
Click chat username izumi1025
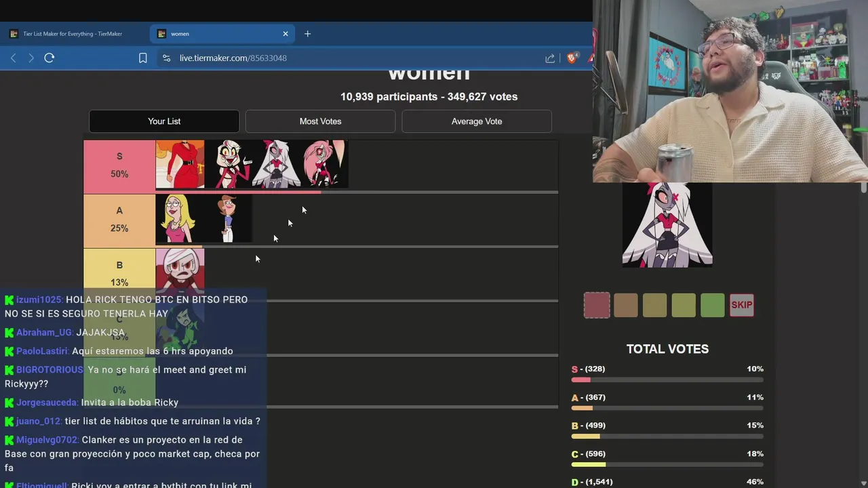39,300
